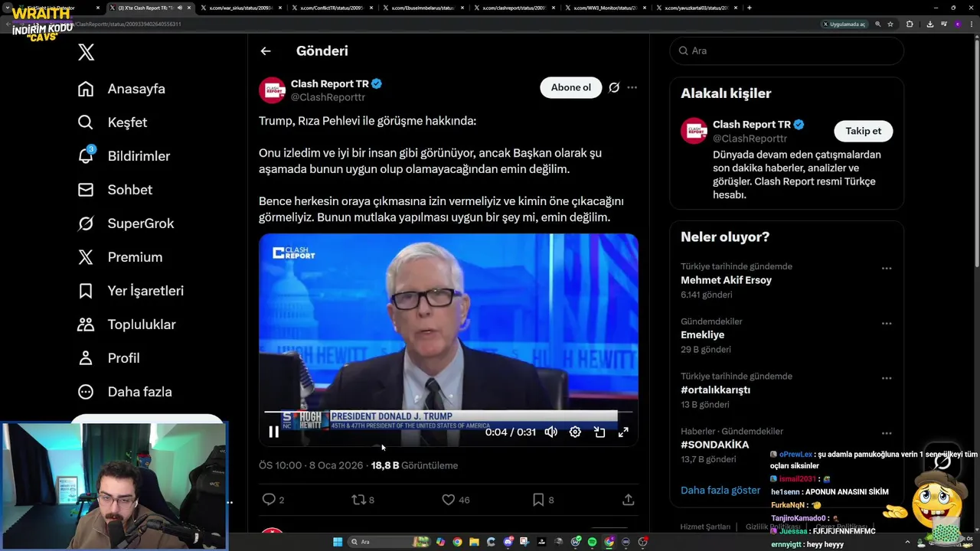The image size is (980, 551).
Task: Open Copilot from taskbar
Action: pyautogui.click(x=440, y=542)
